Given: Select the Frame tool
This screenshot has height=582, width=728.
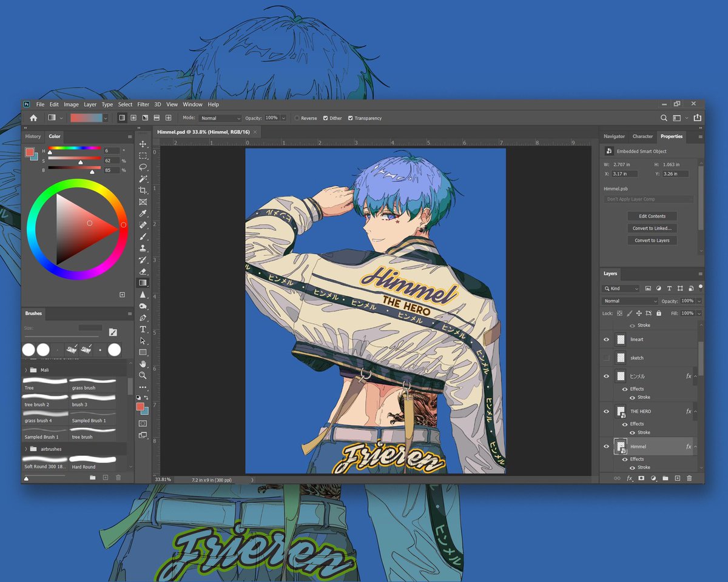Looking at the screenshot, I should click(143, 202).
